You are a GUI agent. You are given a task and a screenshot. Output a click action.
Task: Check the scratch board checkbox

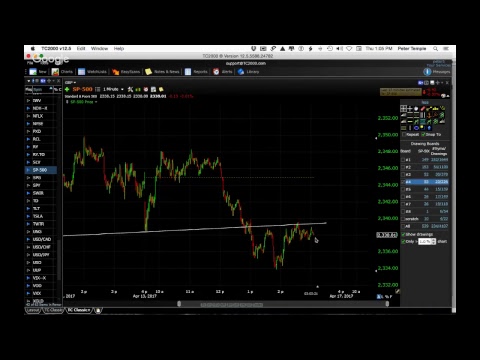click(x=403, y=219)
